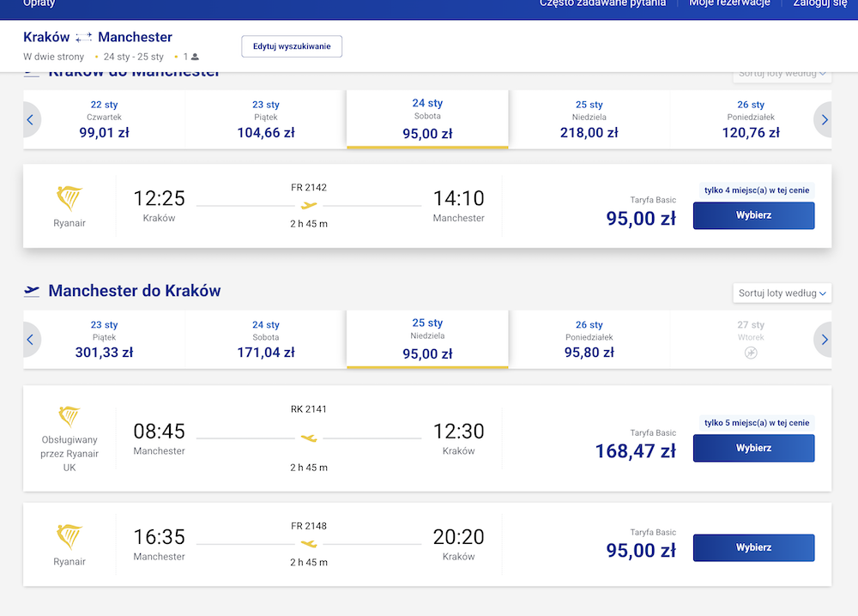Open Moje rezerwacje in the top menu

729,3
